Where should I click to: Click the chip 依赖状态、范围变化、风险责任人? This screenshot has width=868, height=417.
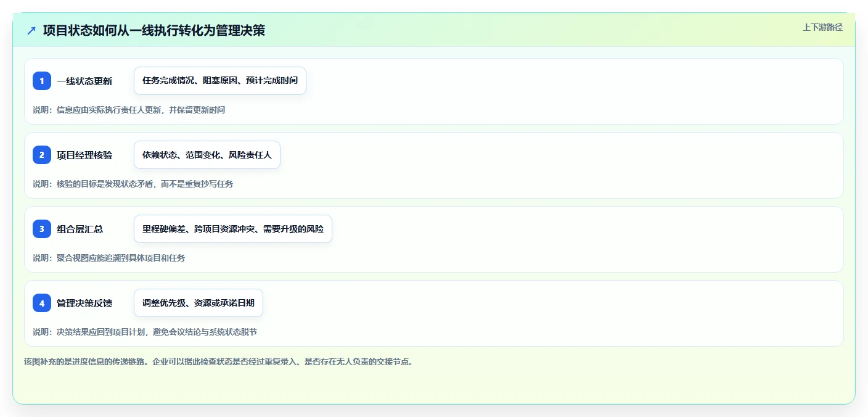[207, 155]
